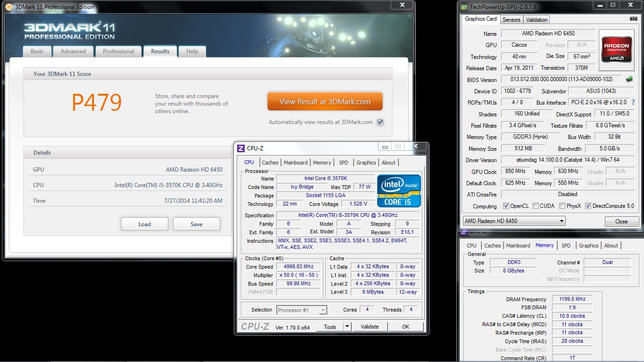Switch to the Professional tab in 3DMark

coord(118,51)
